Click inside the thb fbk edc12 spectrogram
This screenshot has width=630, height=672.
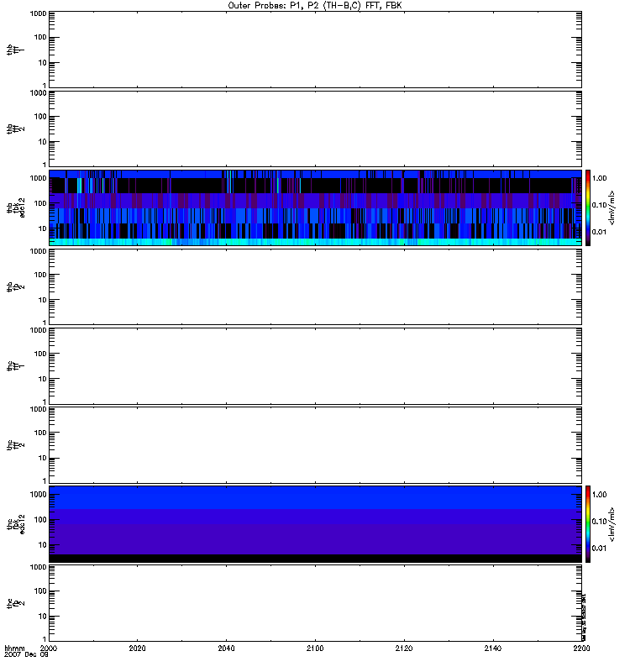(315, 207)
